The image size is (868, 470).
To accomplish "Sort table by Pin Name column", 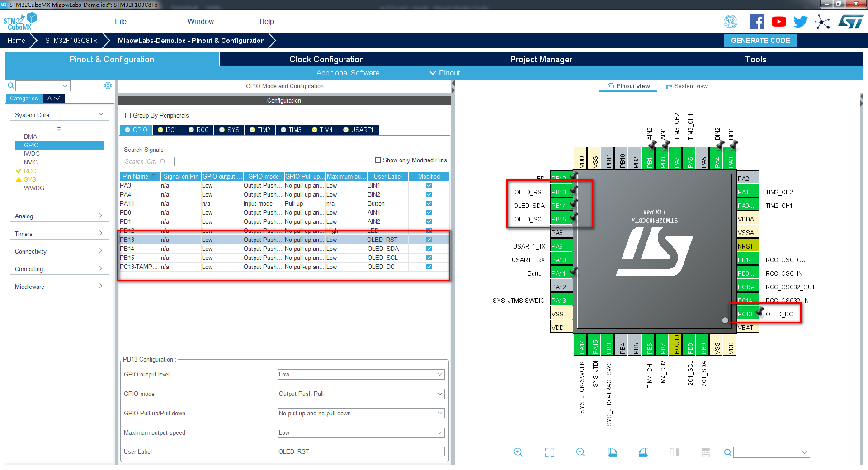I will [x=139, y=176].
